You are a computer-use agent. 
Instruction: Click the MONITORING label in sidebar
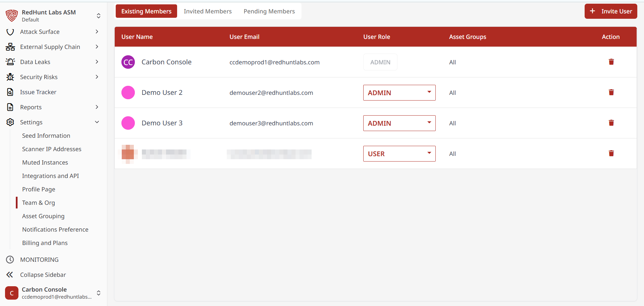(x=39, y=260)
